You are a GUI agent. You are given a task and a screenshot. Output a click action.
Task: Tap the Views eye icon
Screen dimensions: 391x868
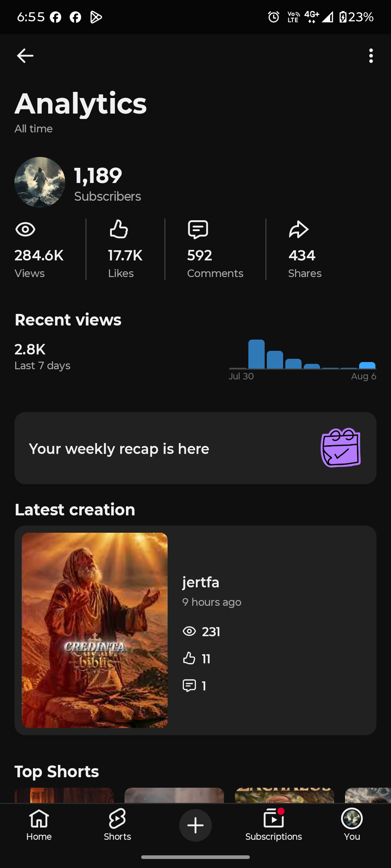(x=25, y=229)
